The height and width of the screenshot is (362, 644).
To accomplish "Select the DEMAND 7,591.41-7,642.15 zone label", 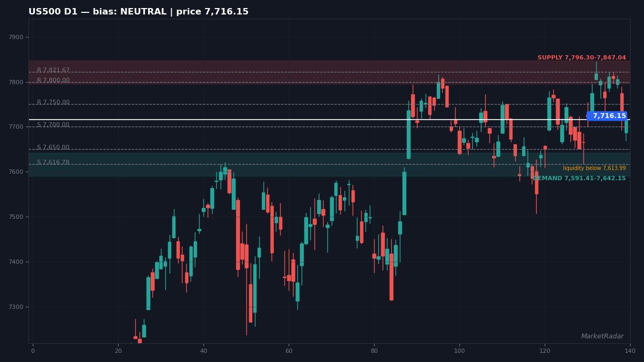I will point(579,179).
